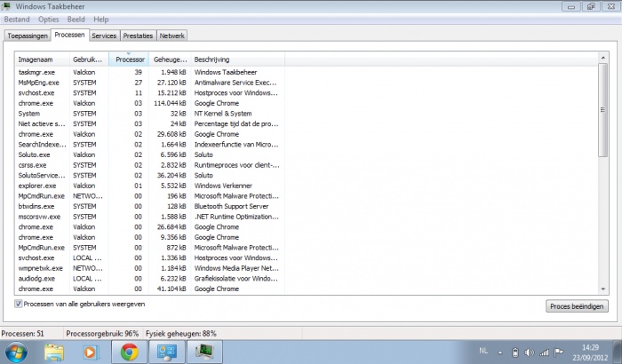
Task: Click the process list scroll down arrow
Action: click(x=603, y=289)
